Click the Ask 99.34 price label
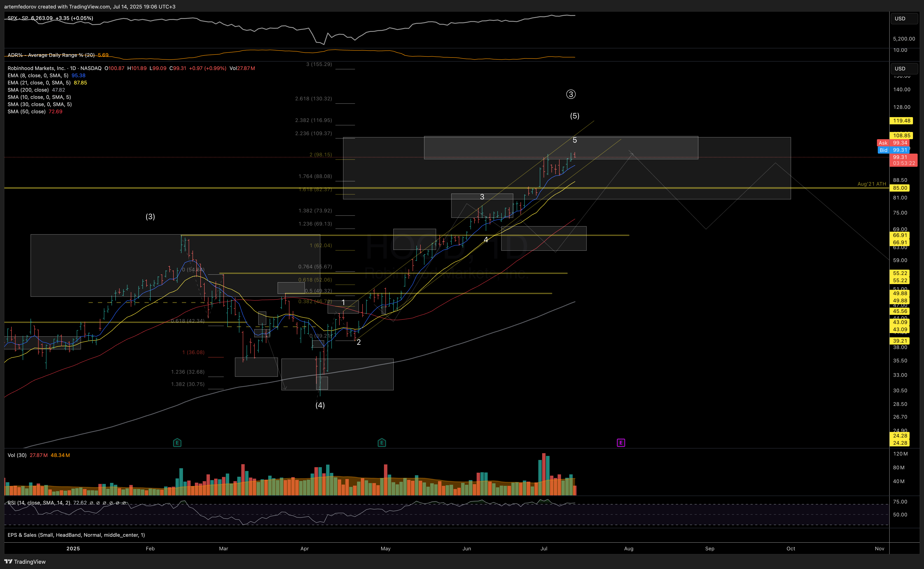This screenshot has height=569, width=924. (x=893, y=143)
